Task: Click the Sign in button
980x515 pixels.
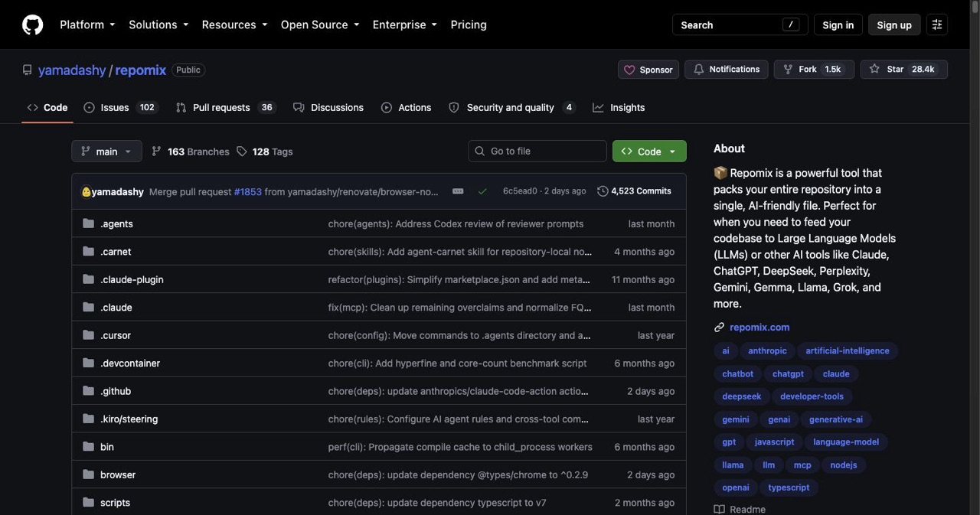Action: coord(838,24)
